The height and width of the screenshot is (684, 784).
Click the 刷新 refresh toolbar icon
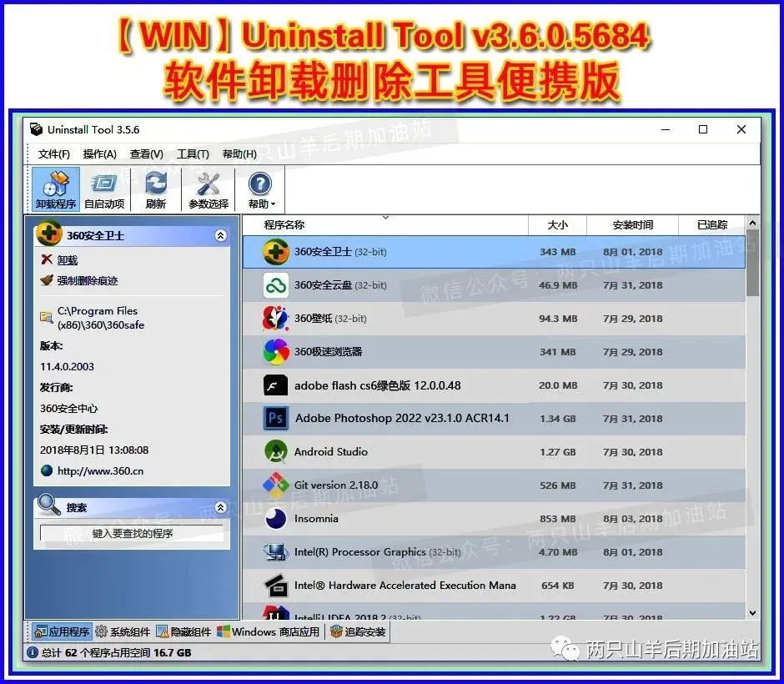[x=156, y=189]
